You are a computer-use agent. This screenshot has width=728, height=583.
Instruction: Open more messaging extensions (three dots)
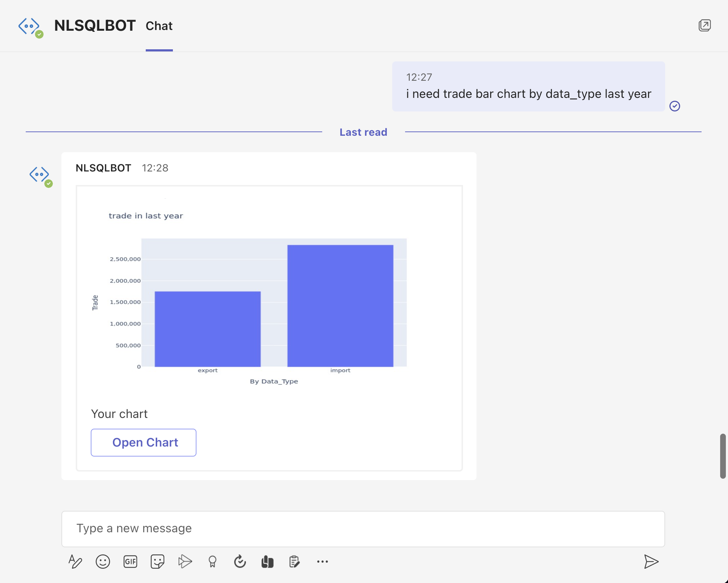pos(322,562)
